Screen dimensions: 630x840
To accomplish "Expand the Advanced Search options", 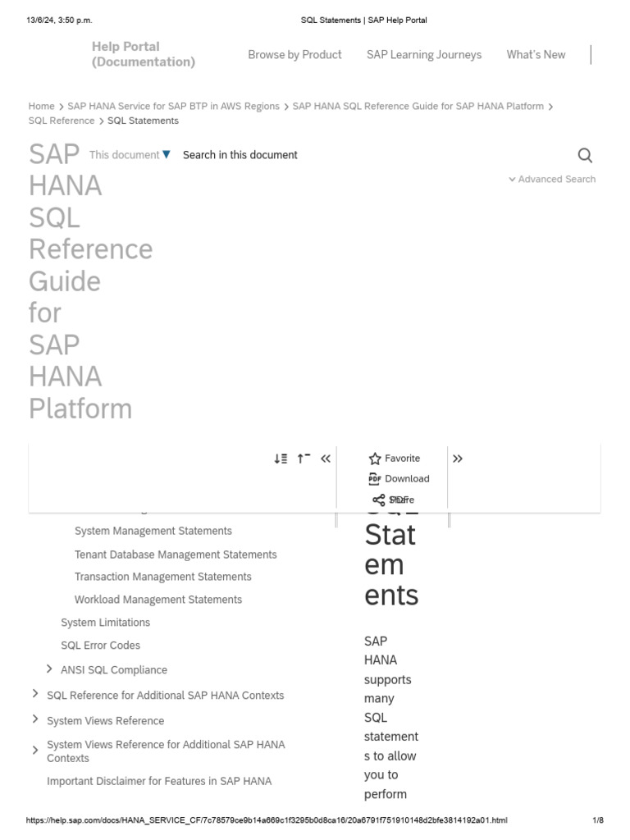I will pyautogui.click(x=552, y=179).
